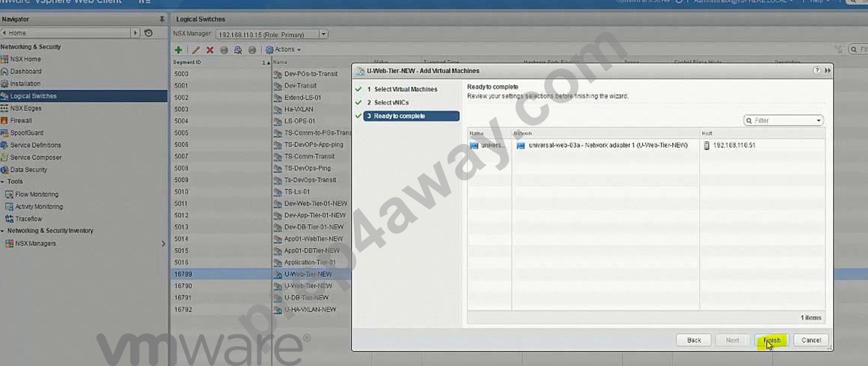Select the TS-DevOPs-App-ping switch row
This screenshot has height=366, width=868.
[x=313, y=145]
